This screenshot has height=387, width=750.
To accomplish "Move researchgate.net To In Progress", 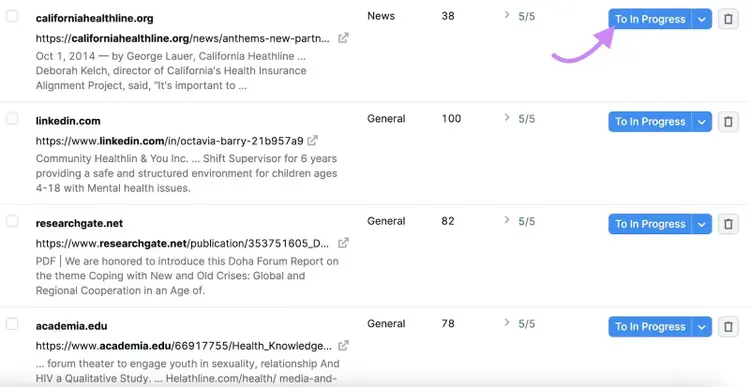I will coord(650,224).
